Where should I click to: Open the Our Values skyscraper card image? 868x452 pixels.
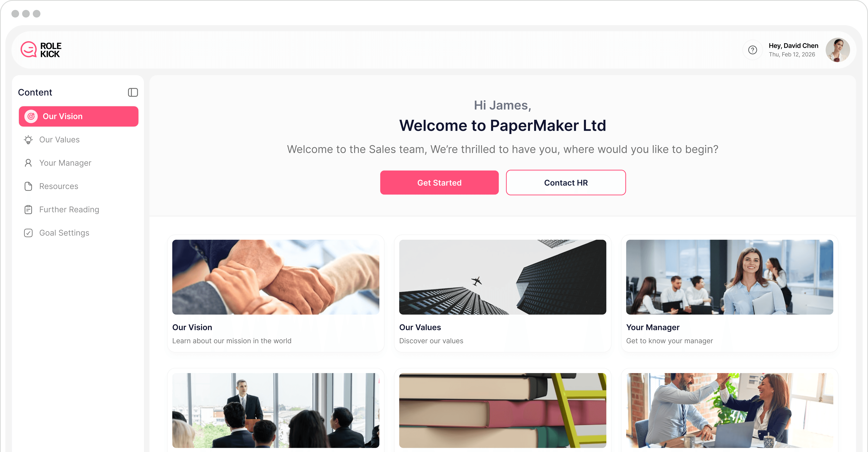503,277
